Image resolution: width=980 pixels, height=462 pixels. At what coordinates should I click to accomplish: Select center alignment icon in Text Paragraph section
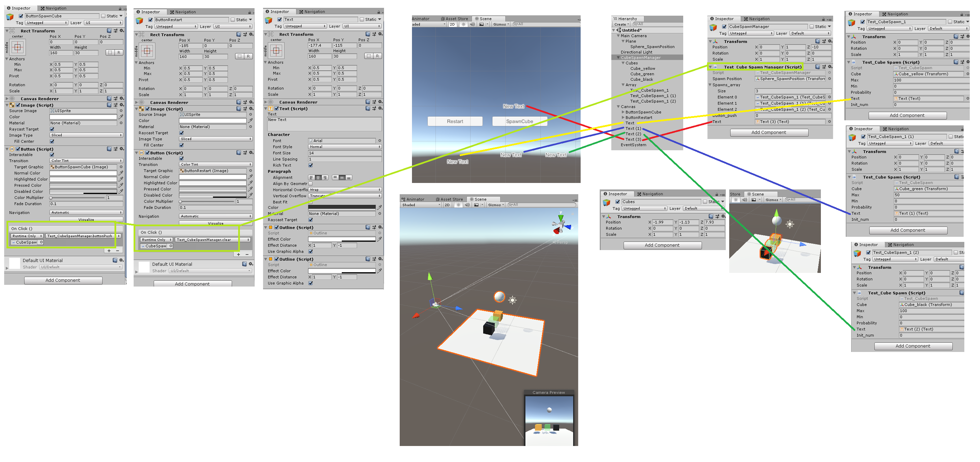318,178
